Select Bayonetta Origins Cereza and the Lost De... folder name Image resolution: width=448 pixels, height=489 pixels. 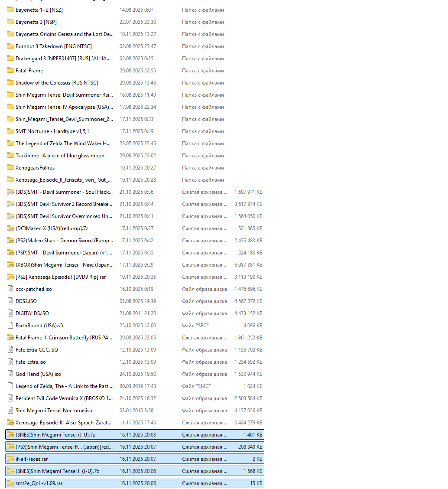(x=65, y=34)
